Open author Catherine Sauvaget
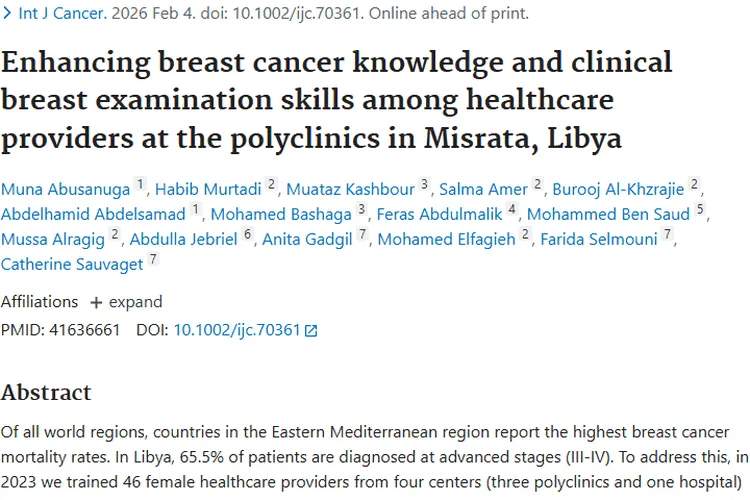The width and height of the screenshot is (750, 500). point(72,265)
